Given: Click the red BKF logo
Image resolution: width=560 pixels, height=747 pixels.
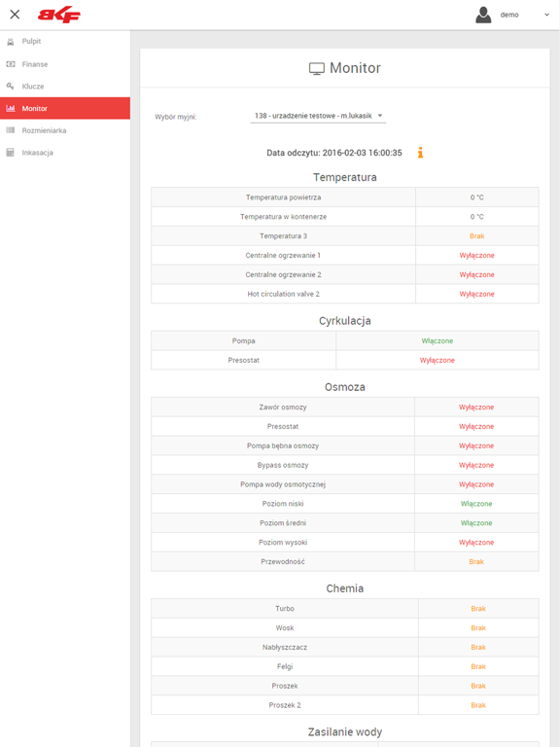Looking at the screenshot, I should pyautogui.click(x=59, y=15).
